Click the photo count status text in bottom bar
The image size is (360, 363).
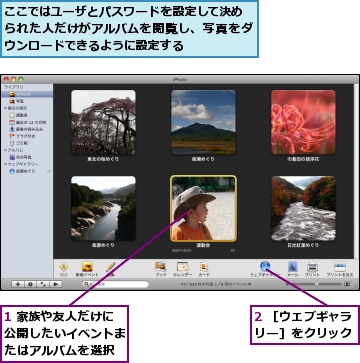[216, 284]
